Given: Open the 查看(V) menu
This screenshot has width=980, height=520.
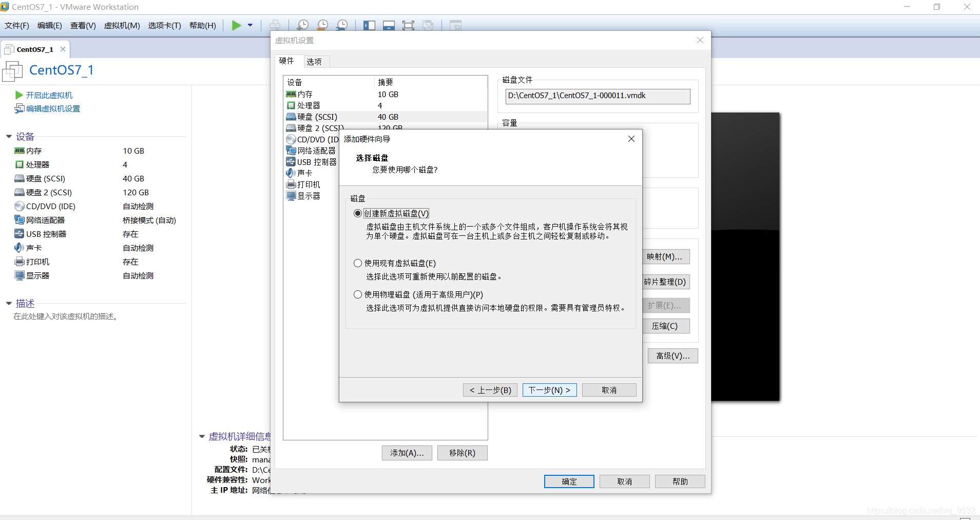Looking at the screenshot, I should 83,25.
